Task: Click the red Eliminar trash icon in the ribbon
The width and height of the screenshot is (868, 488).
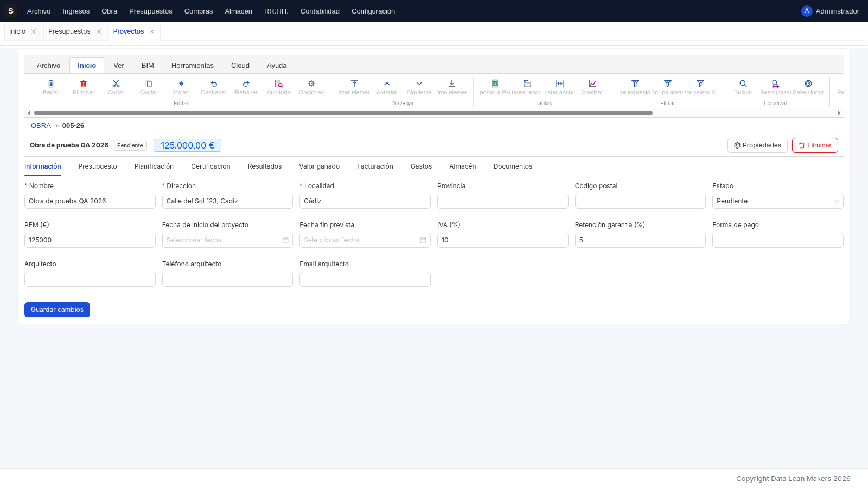Action: [x=84, y=84]
